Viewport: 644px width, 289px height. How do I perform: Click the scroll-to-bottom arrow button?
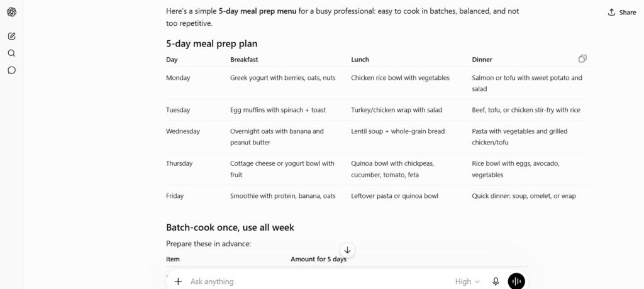pyautogui.click(x=347, y=250)
